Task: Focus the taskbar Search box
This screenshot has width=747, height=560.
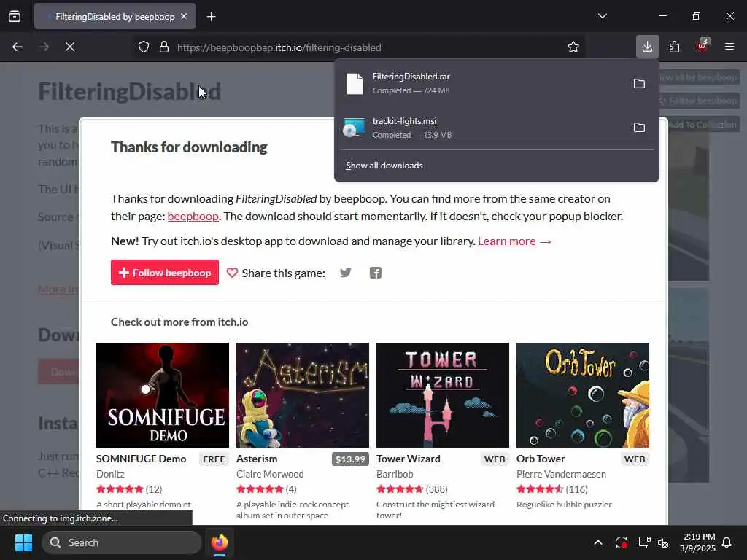Action: (x=122, y=542)
